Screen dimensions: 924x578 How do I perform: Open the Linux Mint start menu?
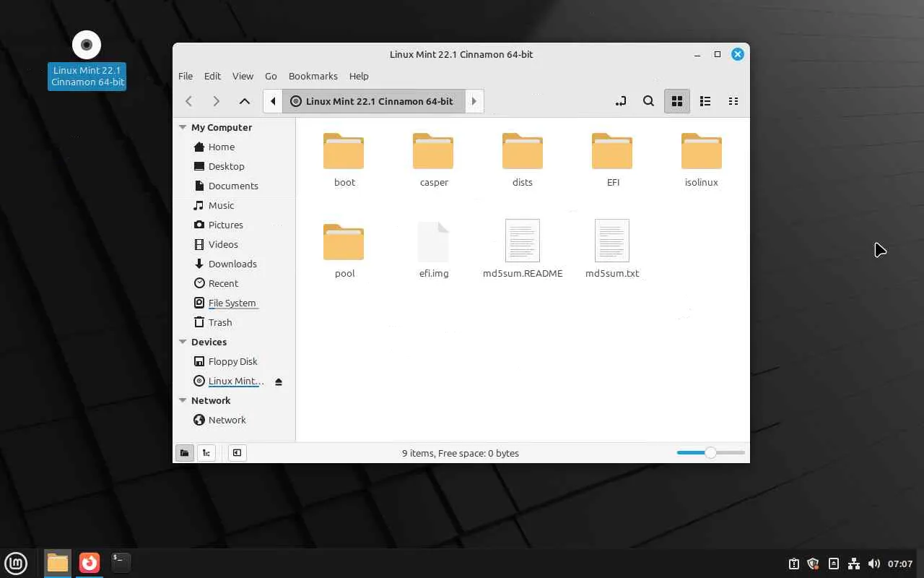[x=16, y=563]
